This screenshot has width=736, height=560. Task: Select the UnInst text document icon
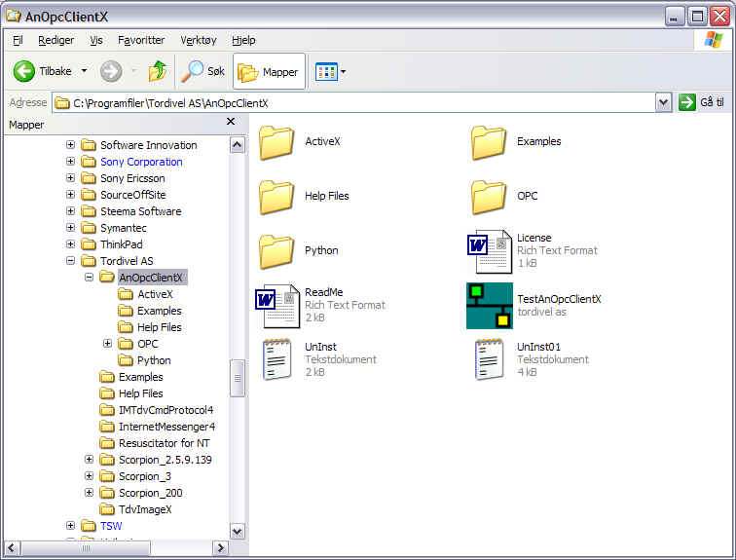click(276, 359)
